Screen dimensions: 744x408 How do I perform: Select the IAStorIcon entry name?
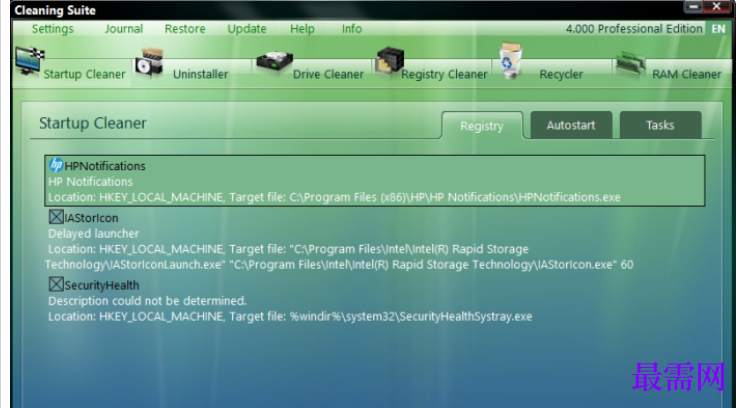(92, 218)
